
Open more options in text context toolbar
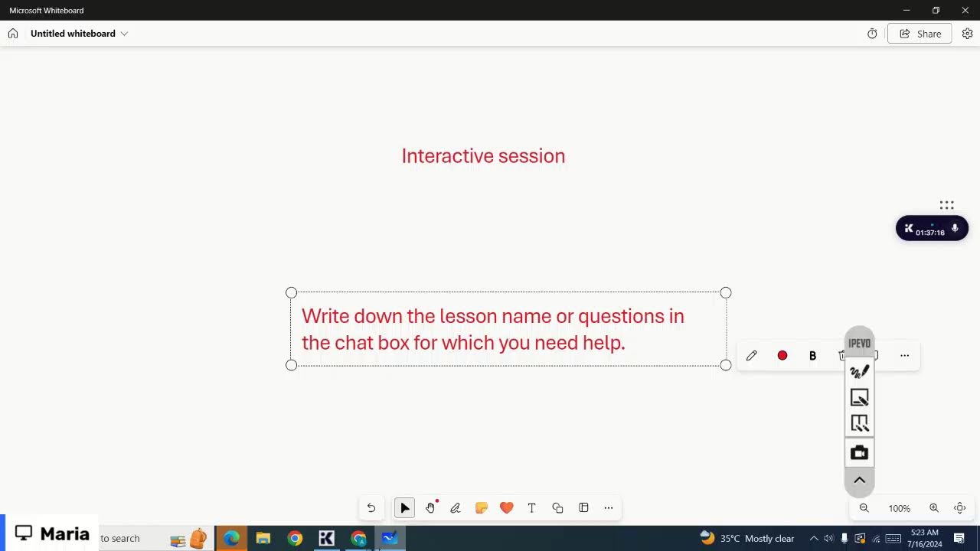[905, 355]
